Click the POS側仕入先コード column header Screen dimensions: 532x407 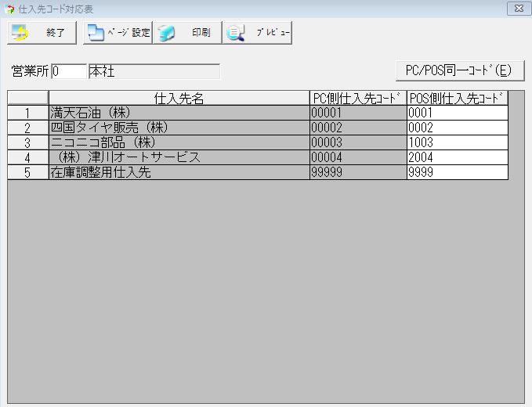(458, 98)
